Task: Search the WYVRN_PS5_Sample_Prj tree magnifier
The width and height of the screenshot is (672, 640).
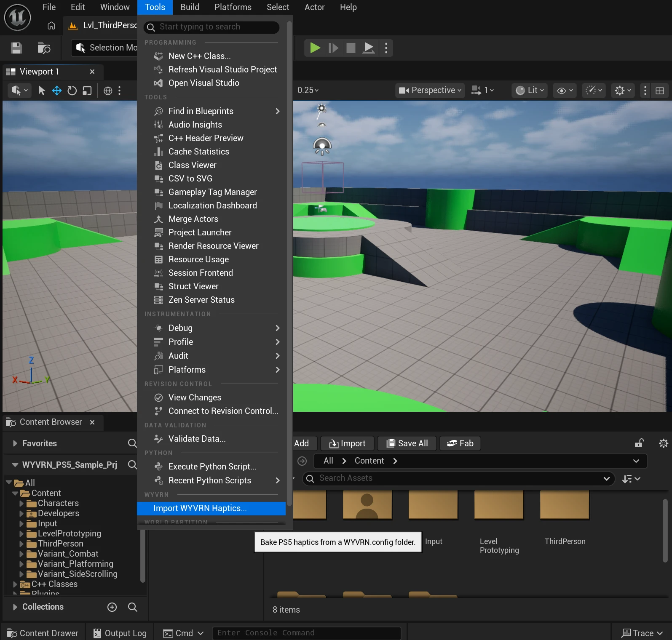Action: coord(132,465)
